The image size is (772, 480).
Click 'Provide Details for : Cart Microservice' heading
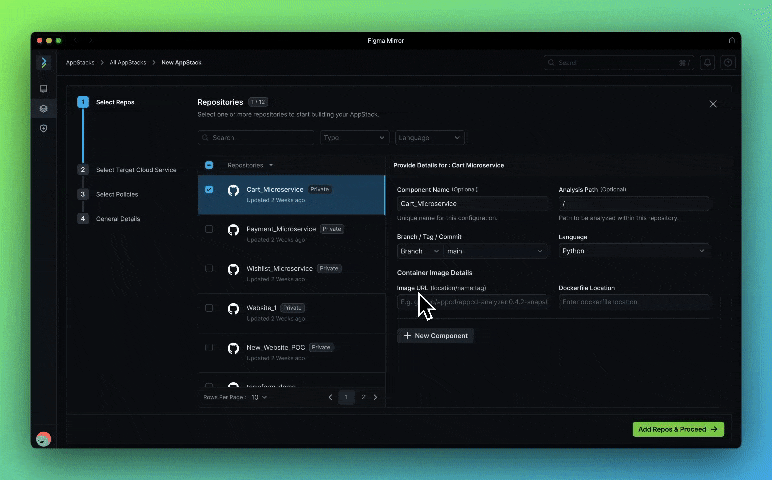(449, 165)
